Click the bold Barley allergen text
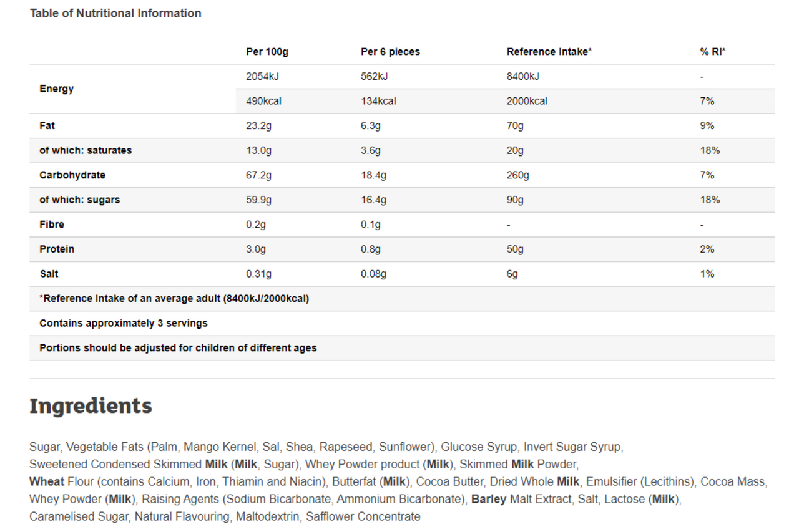The image size is (799, 532). click(x=489, y=499)
